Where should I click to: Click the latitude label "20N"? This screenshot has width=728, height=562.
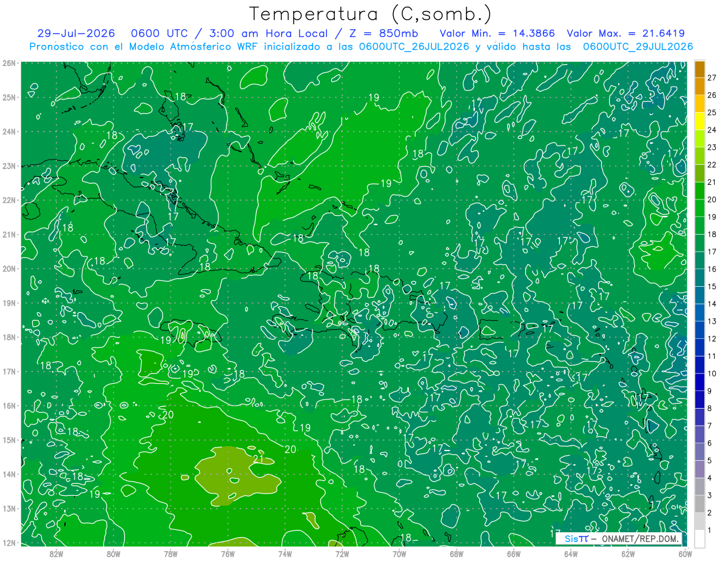(x=9, y=269)
